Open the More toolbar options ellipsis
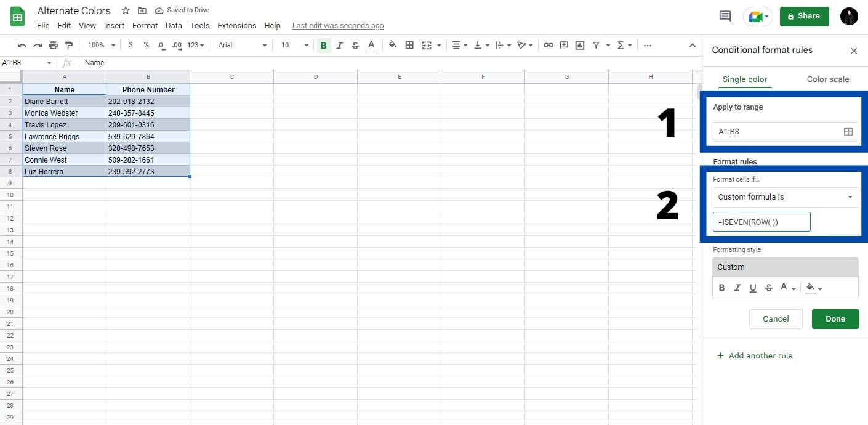This screenshot has width=868, height=425. pos(648,45)
